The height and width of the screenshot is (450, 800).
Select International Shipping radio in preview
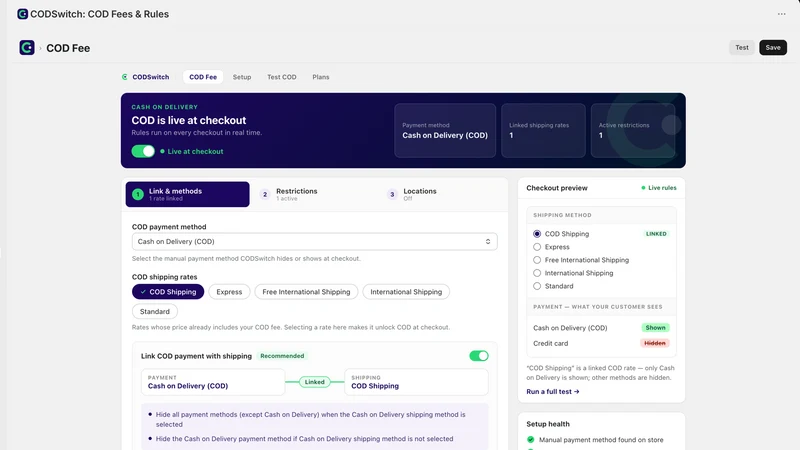coord(537,273)
